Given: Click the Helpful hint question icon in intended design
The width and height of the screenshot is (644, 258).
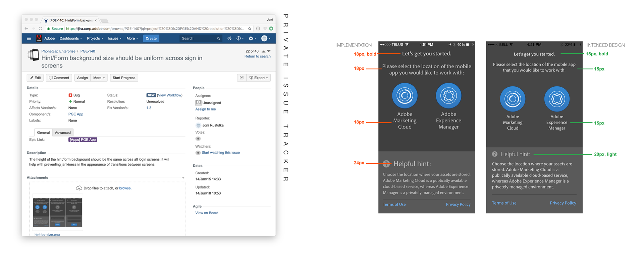Looking at the screenshot, I should [495, 154].
